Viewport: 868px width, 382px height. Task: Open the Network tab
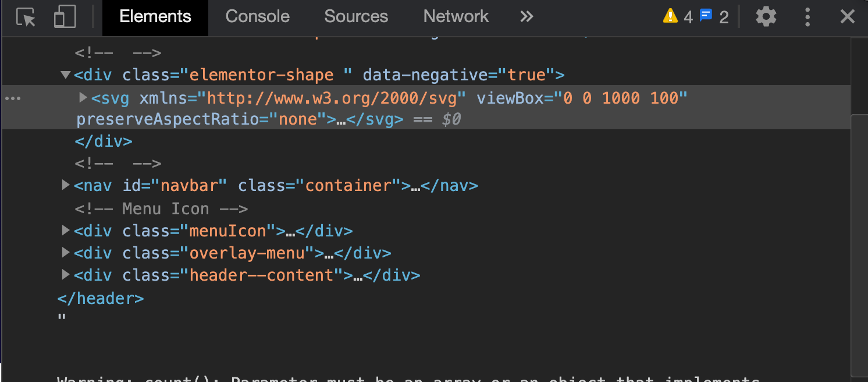pos(456,17)
